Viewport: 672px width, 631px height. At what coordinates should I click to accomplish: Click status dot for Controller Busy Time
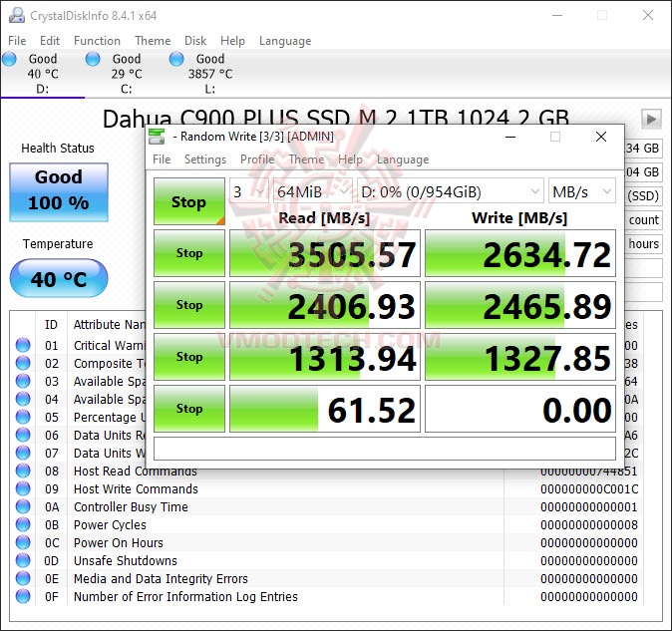pyautogui.click(x=23, y=506)
